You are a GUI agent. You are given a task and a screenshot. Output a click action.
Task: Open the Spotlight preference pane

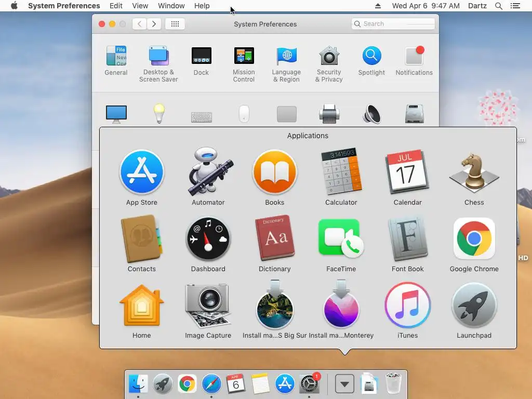pos(371,61)
